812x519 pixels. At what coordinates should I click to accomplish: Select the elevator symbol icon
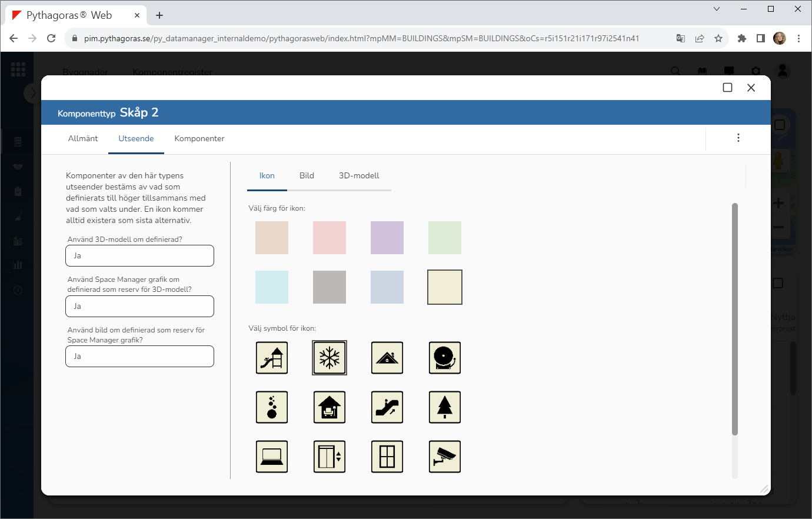(x=330, y=457)
